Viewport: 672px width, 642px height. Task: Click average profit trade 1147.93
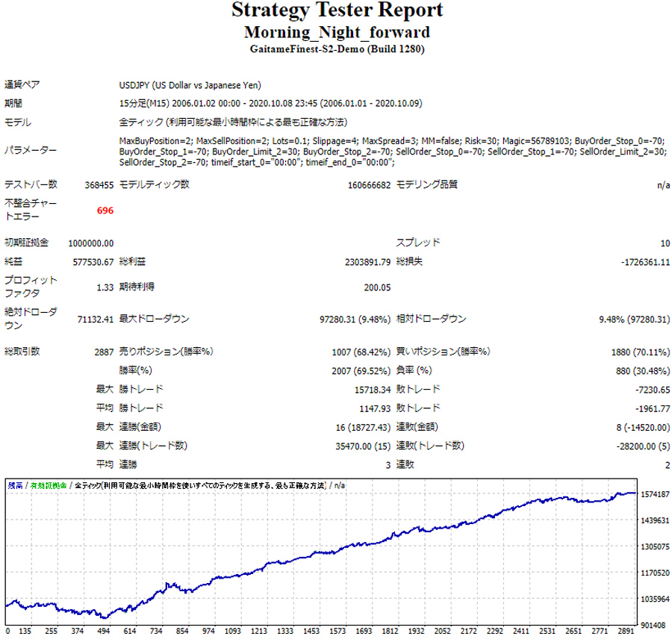375,409
